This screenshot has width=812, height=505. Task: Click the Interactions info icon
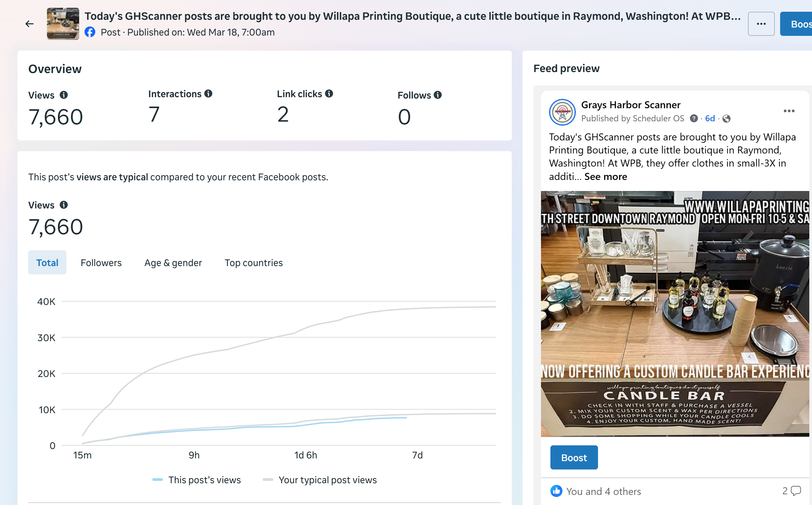point(208,94)
